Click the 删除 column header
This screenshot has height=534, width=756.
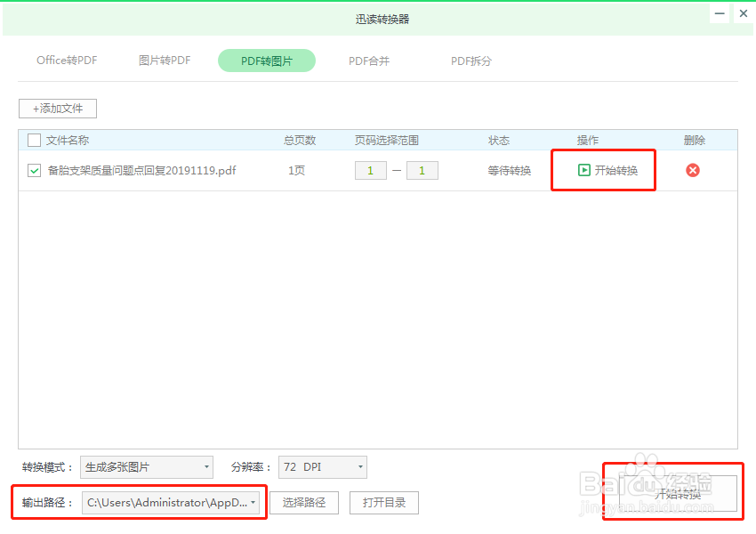[x=695, y=141]
